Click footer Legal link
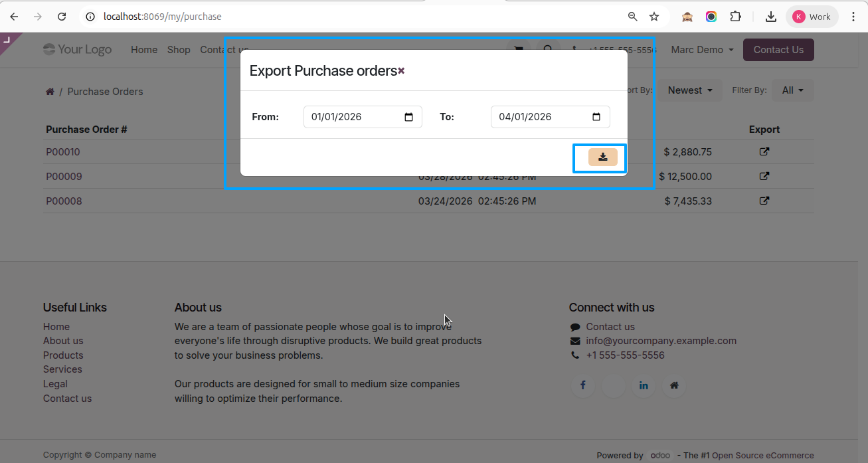Viewport: 868px width, 463px height. pos(55,384)
